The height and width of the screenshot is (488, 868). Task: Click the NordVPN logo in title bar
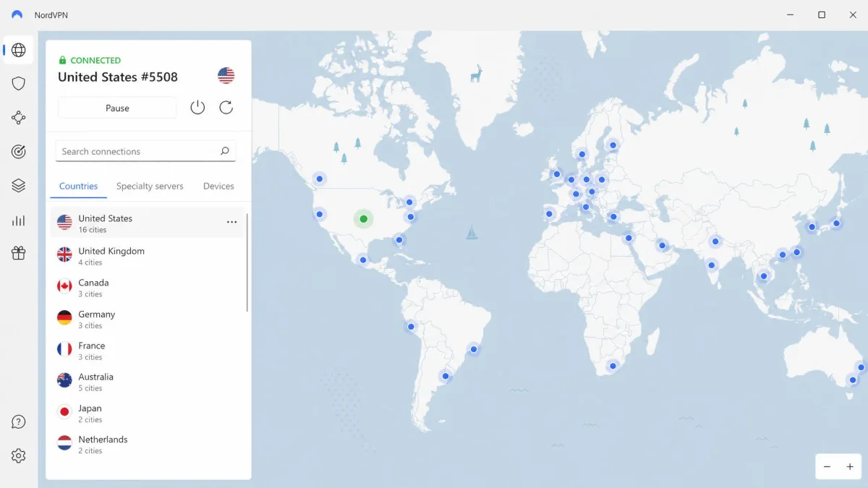17,14
